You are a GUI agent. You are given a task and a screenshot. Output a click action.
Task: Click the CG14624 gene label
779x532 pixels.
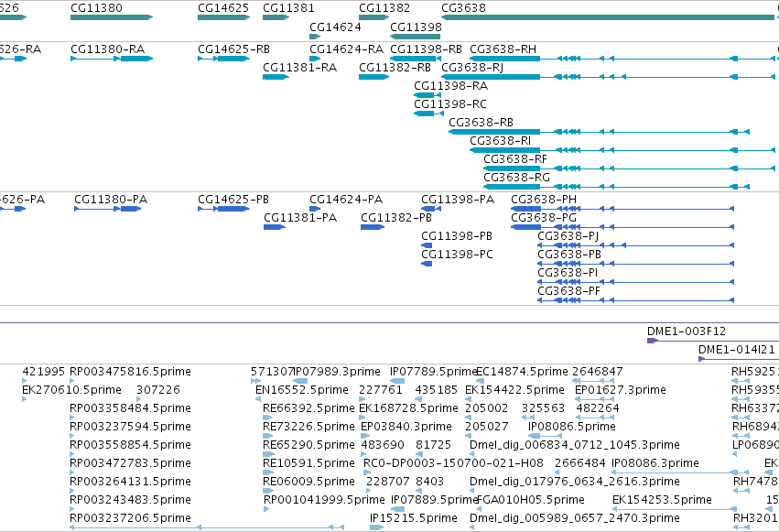point(335,27)
